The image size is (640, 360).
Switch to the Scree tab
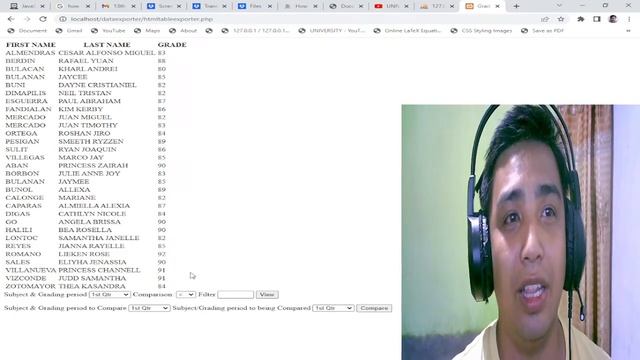164,6
